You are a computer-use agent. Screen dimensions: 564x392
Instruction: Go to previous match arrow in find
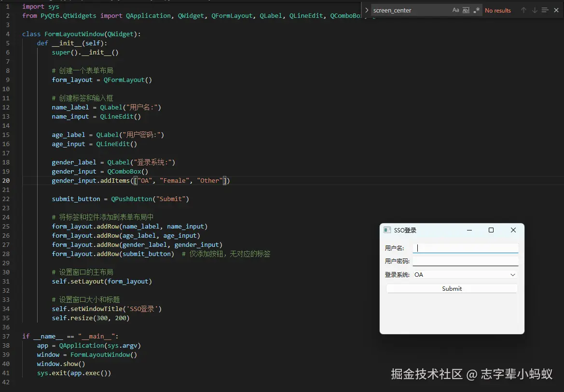click(524, 11)
